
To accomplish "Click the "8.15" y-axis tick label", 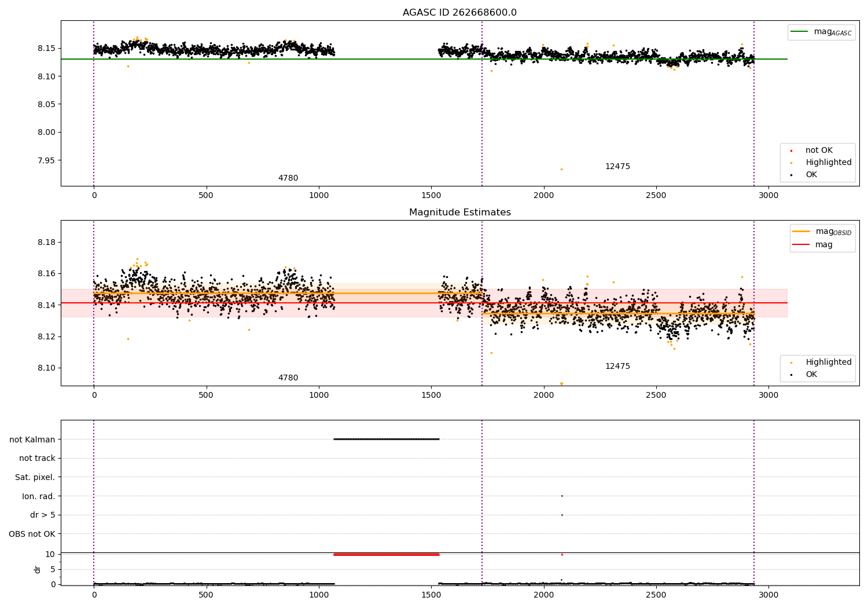I will pos(46,48).
